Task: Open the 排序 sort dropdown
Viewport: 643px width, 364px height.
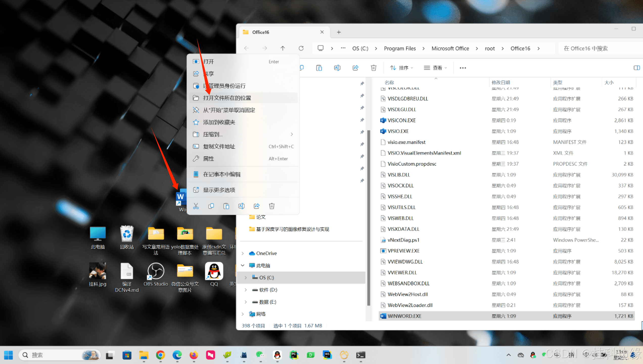Action: (402, 68)
